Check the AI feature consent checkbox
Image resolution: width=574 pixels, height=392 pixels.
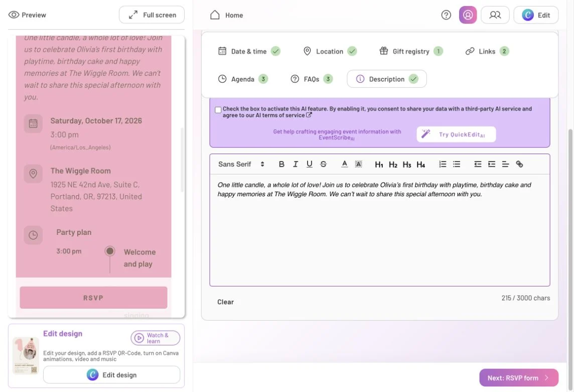tap(218, 110)
